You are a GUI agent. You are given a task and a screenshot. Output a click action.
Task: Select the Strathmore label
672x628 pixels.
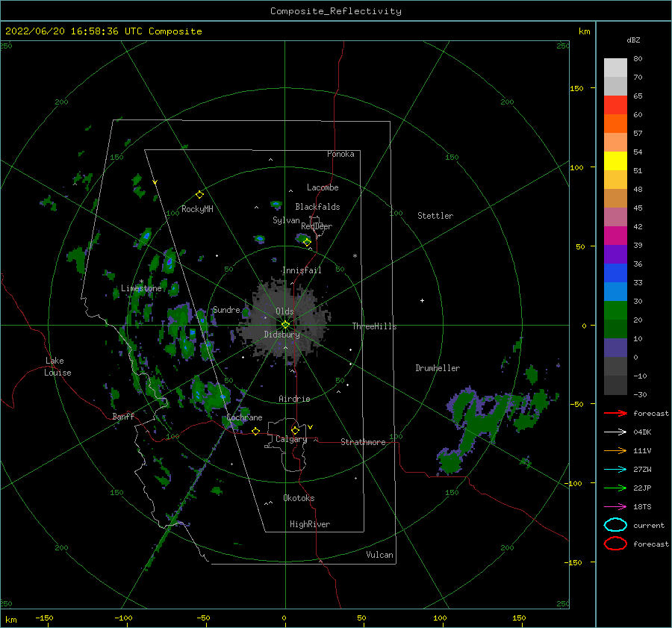(x=363, y=442)
